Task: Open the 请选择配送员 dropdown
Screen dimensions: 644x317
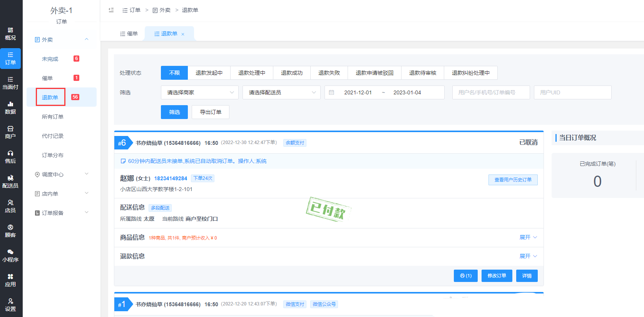Action: click(x=281, y=92)
